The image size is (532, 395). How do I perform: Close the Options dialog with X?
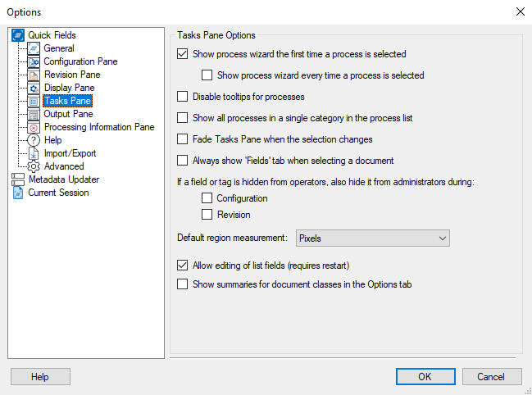521,11
